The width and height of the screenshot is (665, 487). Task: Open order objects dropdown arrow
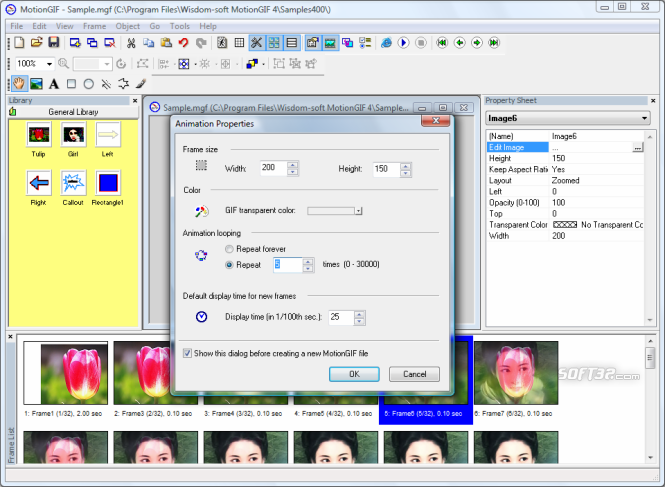pyautogui.click(x=263, y=64)
